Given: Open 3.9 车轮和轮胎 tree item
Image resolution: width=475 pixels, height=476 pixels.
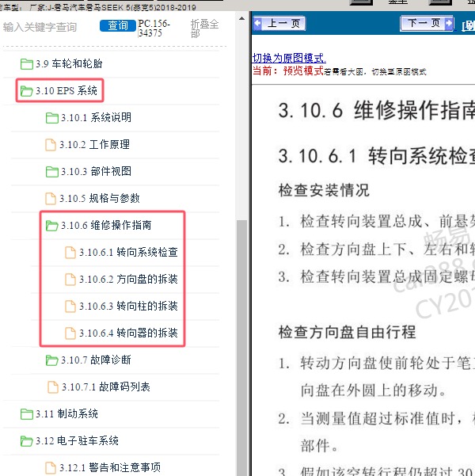Looking at the screenshot, I should point(69,63).
